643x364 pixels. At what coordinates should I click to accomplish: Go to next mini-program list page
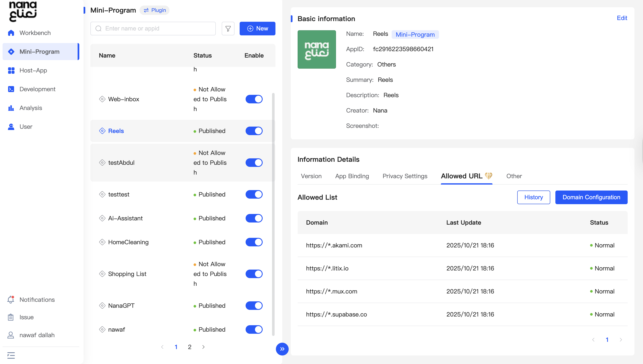point(203,347)
